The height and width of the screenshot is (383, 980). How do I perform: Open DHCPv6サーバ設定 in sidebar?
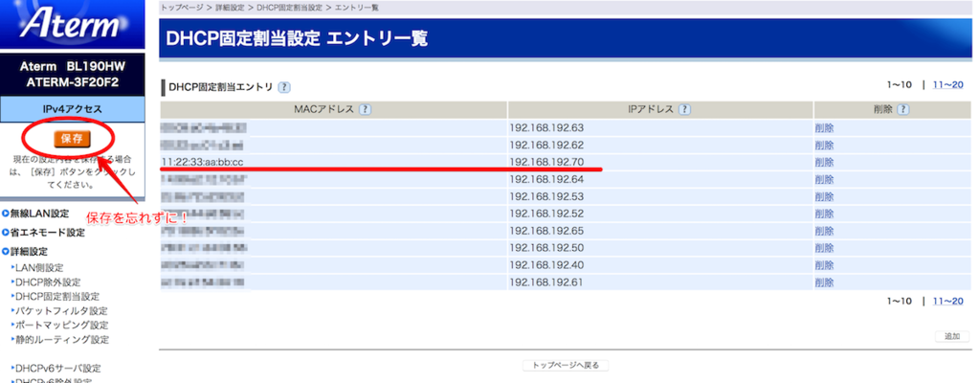(58, 369)
